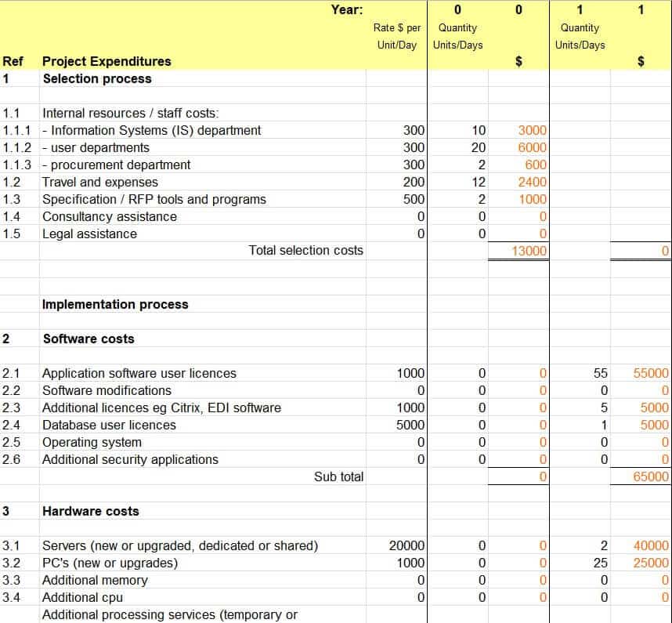Click the software sub total 65000 cell
Image resolution: width=672 pixels, height=623 pixels.
click(651, 476)
